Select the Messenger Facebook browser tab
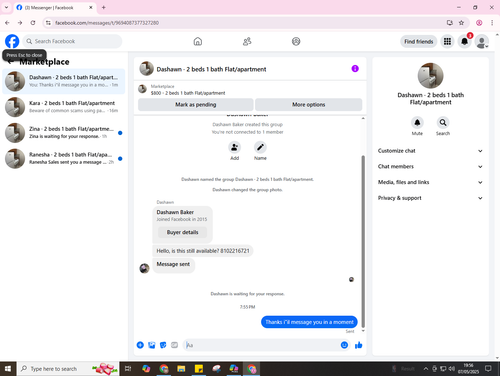Viewport: 500px width, 376px height. [x=55, y=7]
